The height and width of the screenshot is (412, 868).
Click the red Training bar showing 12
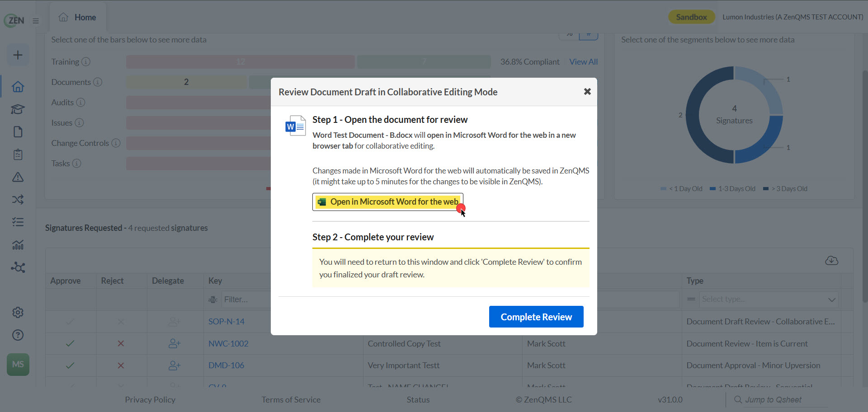point(241,61)
